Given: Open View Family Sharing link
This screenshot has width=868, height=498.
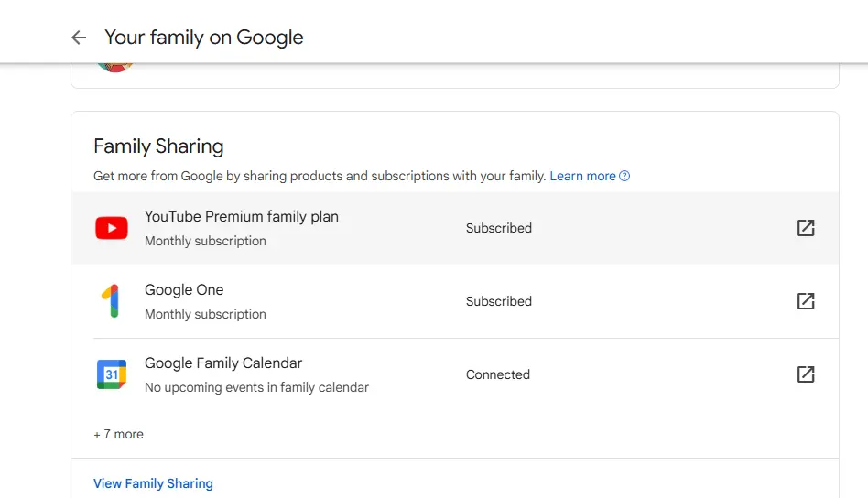Looking at the screenshot, I should [x=153, y=483].
